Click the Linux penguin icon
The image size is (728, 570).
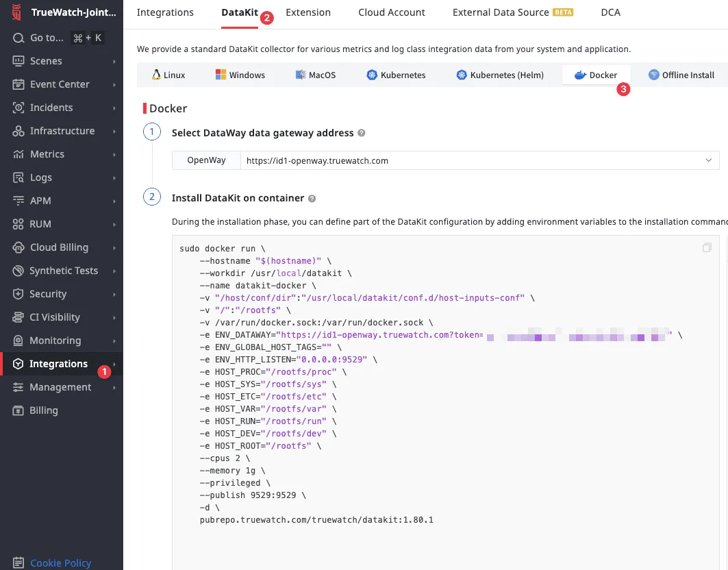[x=156, y=74]
